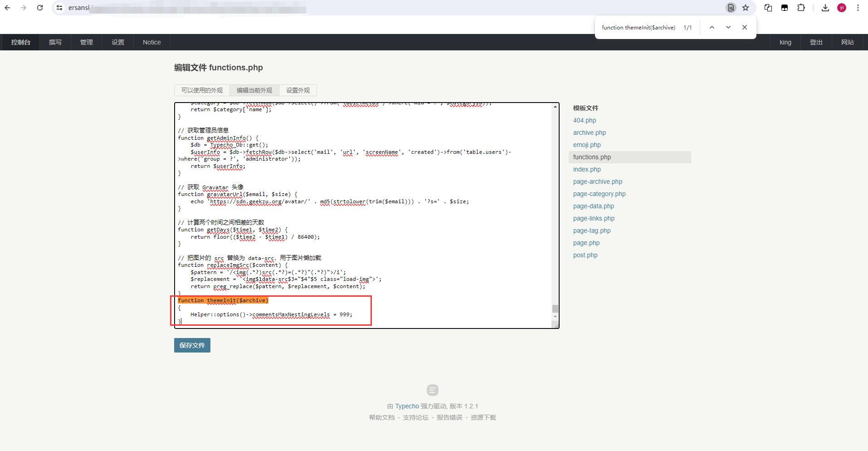The image size is (868, 451).
Task: Switch to 可以使用的外观 tab
Action: [202, 90]
